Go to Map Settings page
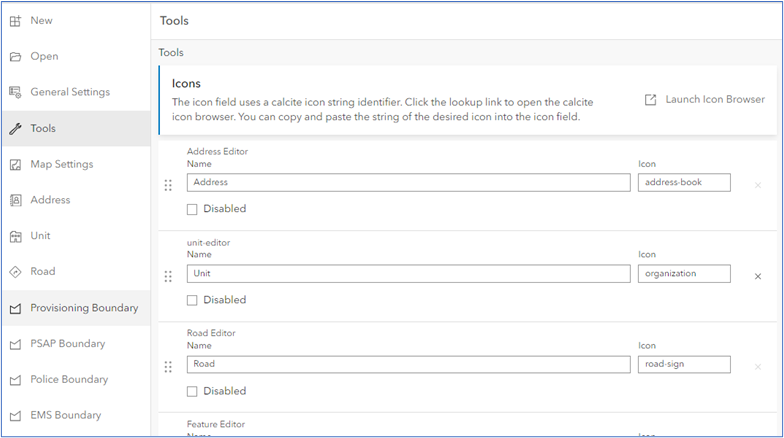This screenshot has width=784, height=438. point(76,164)
